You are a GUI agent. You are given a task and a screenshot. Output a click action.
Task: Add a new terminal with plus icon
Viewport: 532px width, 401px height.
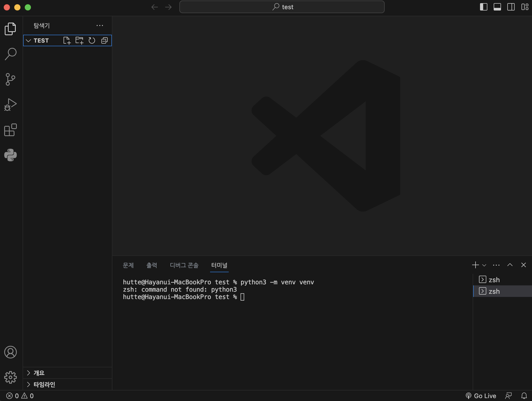click(475, 265)
